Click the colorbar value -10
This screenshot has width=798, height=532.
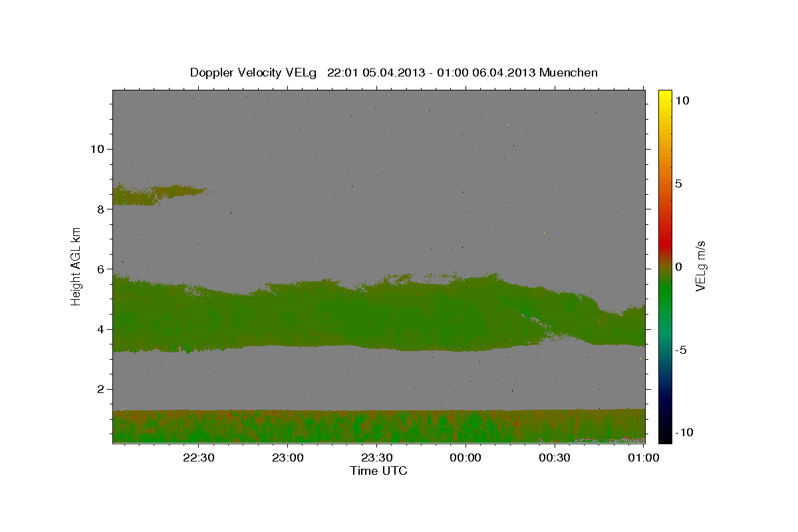pos(683,432)
